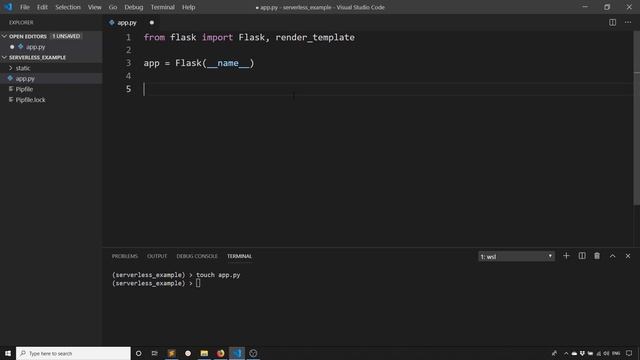The width and height of the screenshot is (640, 360).
Task: Click the 1 UNSAVED badge
Action: (x=66, y=36)
